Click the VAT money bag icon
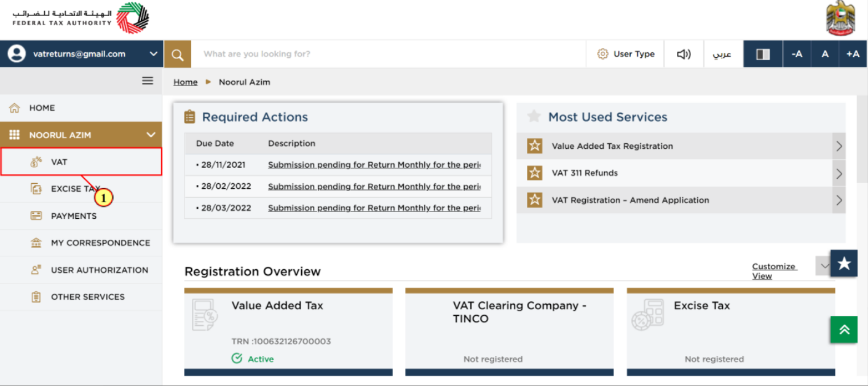Viewport: 868px width, 386px height. click(36, 162)
